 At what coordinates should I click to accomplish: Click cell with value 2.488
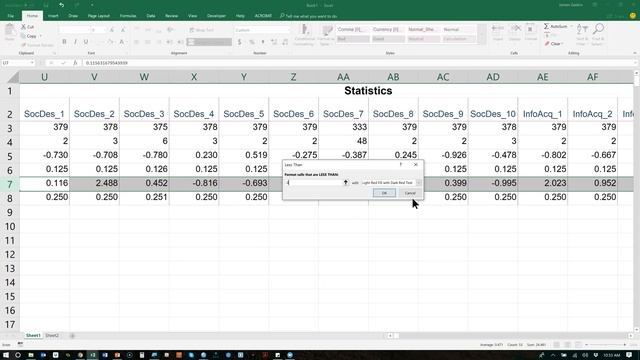click(x=94, y=183)
